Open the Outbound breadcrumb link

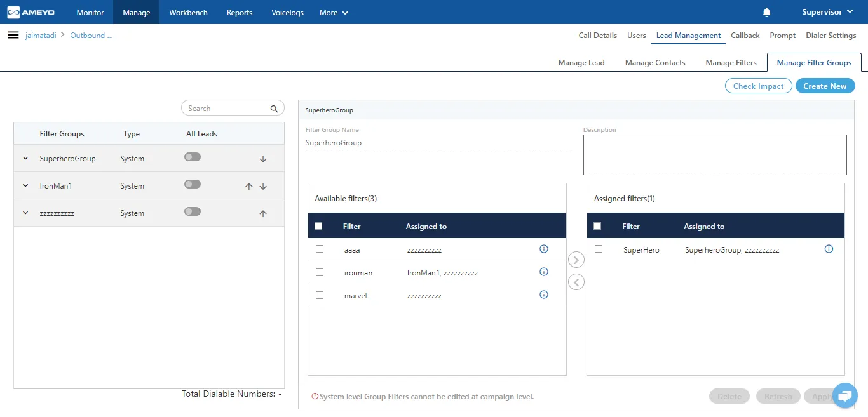pyautogui.click(x=92, y=36)
